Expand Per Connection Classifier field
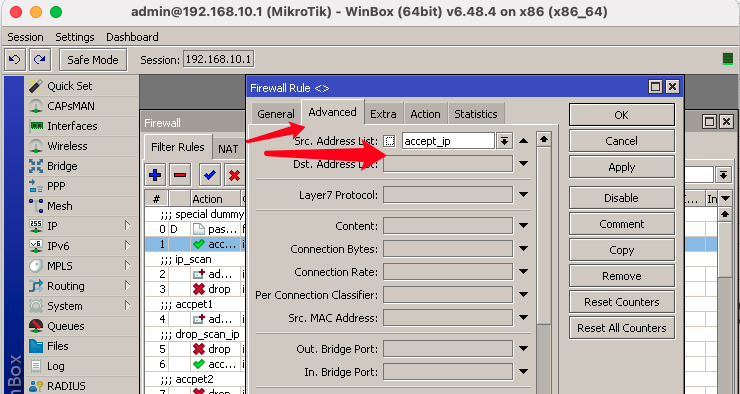 523,294
